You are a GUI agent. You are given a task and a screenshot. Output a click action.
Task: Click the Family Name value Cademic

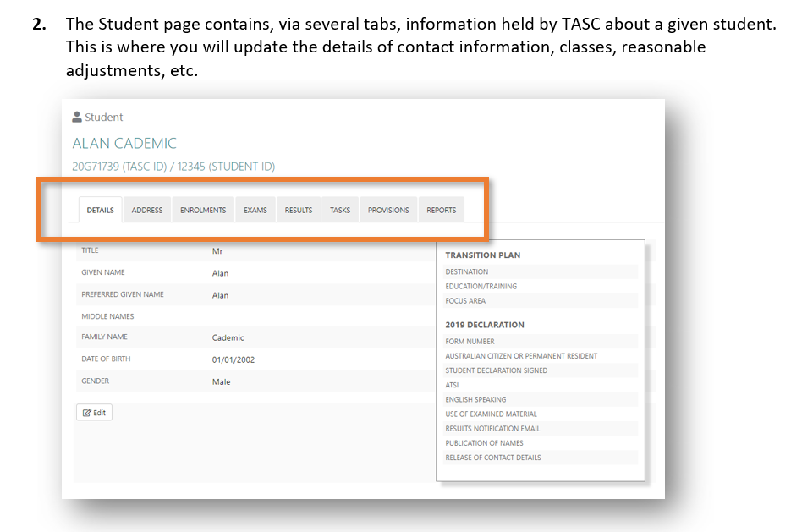tap(228, 337)
